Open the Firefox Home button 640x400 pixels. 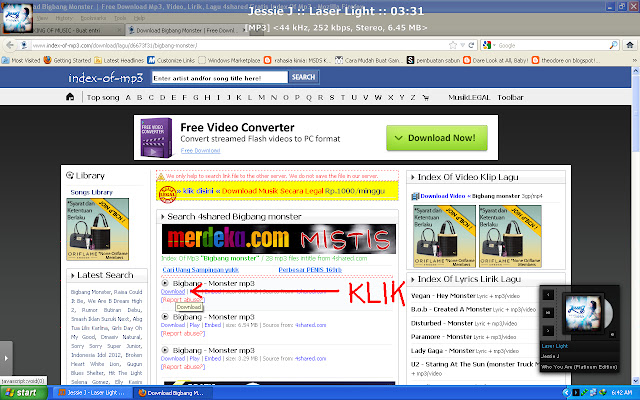tap(630, 45)
